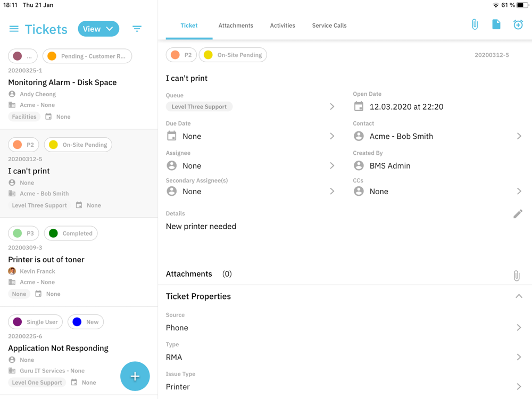This screenshot has width=532, height=399.
Task: Tap the Secondary Assignee person icon
Action: point(172,192)
